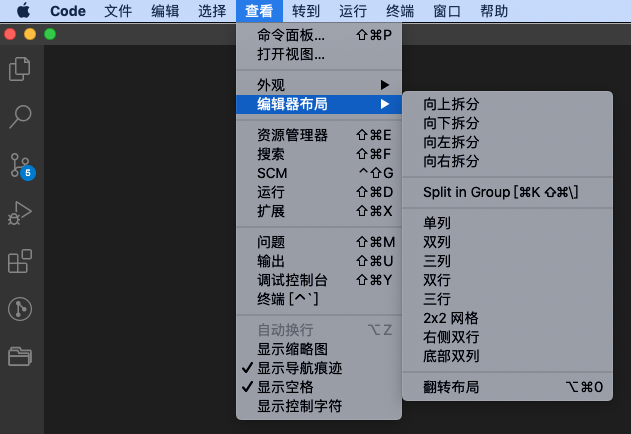The image size is (631, 434).
Task: Expand the 编辑器布局 submenu
Action: point(319,104)
